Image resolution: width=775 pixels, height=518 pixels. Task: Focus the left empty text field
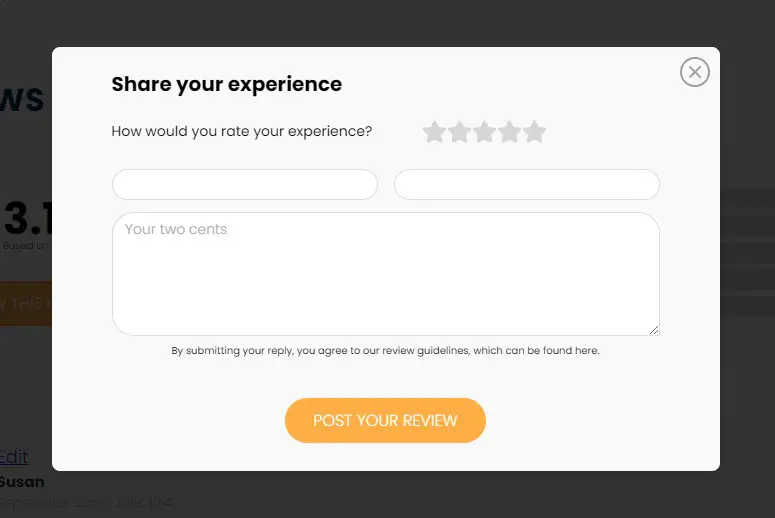click(x=244, y=185)
